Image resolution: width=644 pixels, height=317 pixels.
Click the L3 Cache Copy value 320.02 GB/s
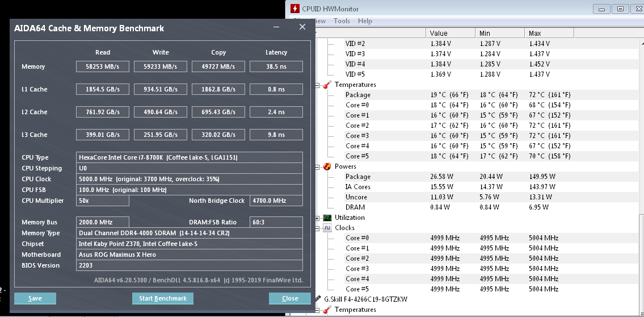pos(218,135)
